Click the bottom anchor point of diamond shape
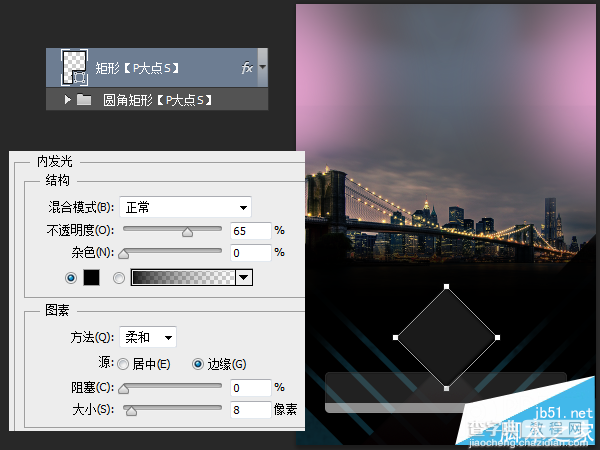Image resolution: width=600 pixels, height=450 pixels. click(x=446, y=388)
